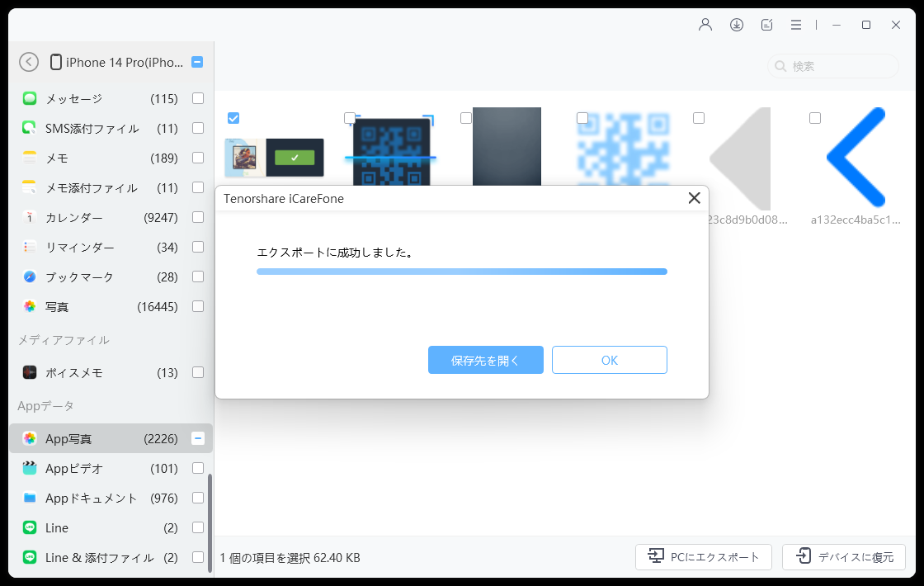Click the メモ notes icon
The image size is (924, 586).
pyautogui.click(x=30, y=158)
